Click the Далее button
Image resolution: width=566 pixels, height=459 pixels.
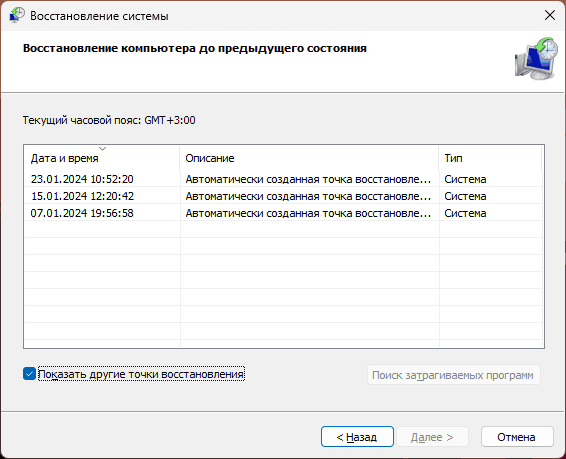(x=432, y=437)
